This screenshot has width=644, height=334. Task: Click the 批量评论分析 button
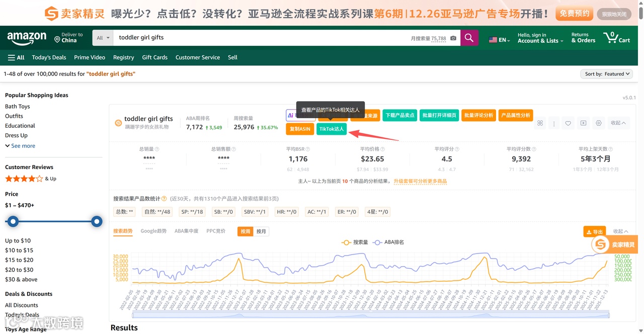(478, 115)
